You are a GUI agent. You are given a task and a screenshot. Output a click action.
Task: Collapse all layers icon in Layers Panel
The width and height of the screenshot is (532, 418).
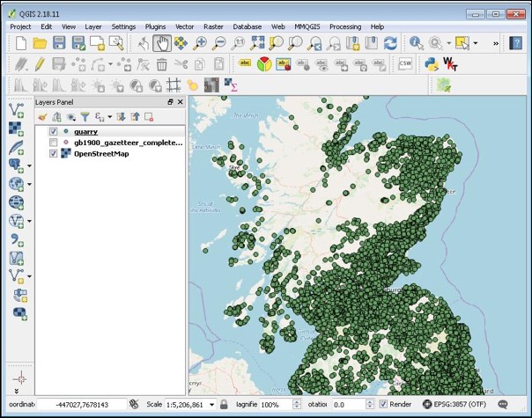[x=135, y=117]
